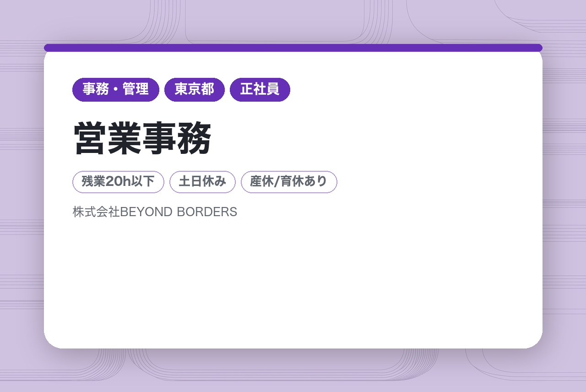Select the 東京都 location tag
This screenshot has width=586, height=392.
195,90
